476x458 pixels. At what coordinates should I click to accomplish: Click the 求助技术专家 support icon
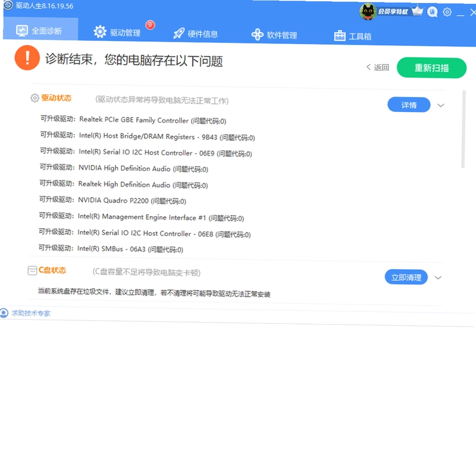tap(4, 313)
